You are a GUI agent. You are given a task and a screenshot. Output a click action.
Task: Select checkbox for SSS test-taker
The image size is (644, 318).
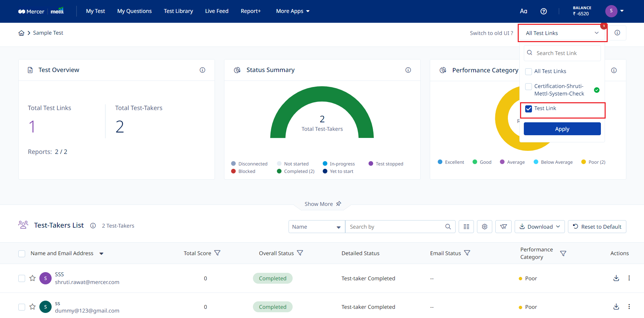(22, 279)
